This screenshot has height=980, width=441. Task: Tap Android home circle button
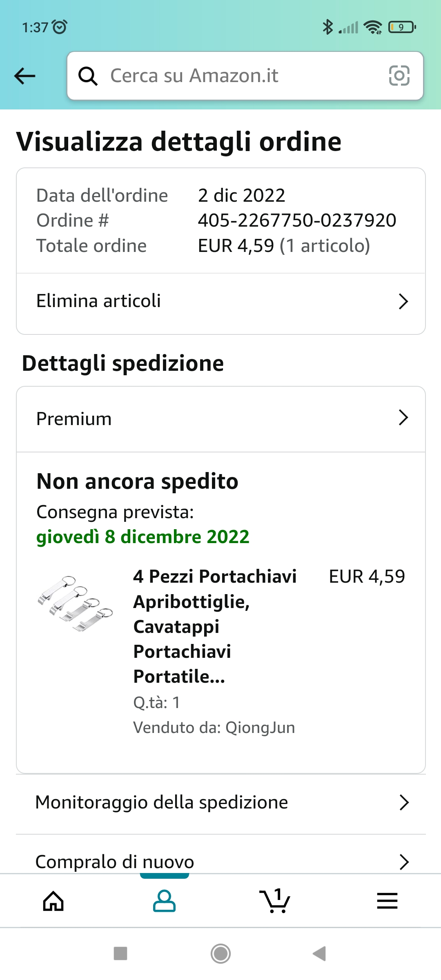220,954
